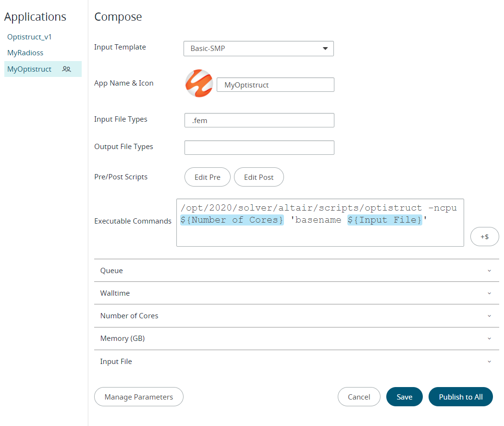504x426 pixels.
Task: Click the Input Template label
Action: click(120, 47)
